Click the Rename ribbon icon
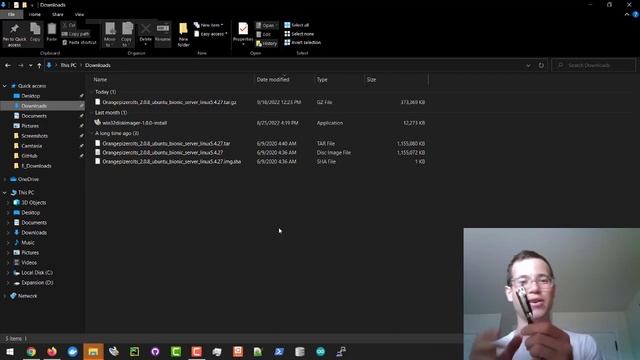The height and width of the screenshot is (360, 640). coord(163,33)
